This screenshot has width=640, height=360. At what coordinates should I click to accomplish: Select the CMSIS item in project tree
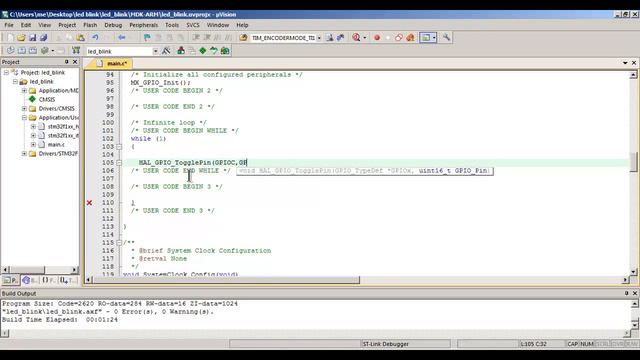[47, 99]
